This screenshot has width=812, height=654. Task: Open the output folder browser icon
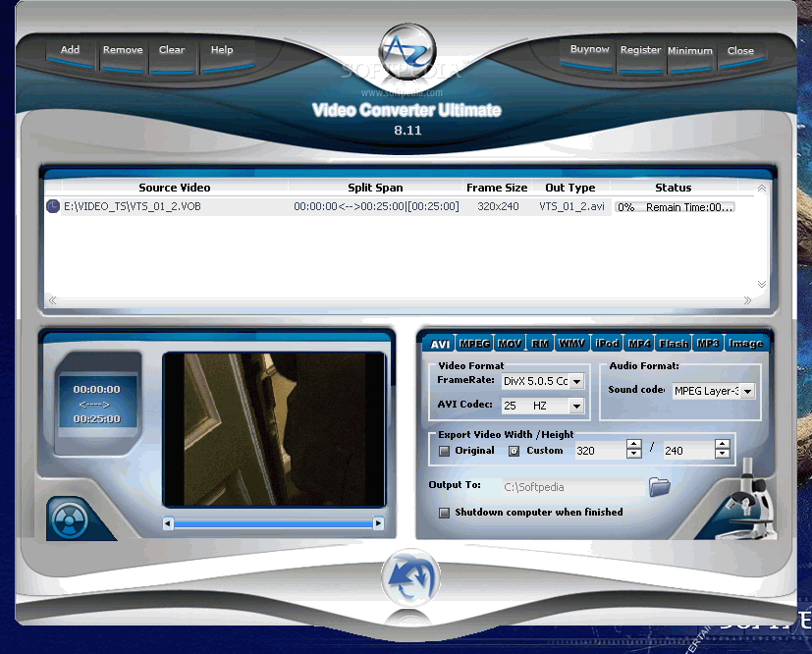(659, 487)
